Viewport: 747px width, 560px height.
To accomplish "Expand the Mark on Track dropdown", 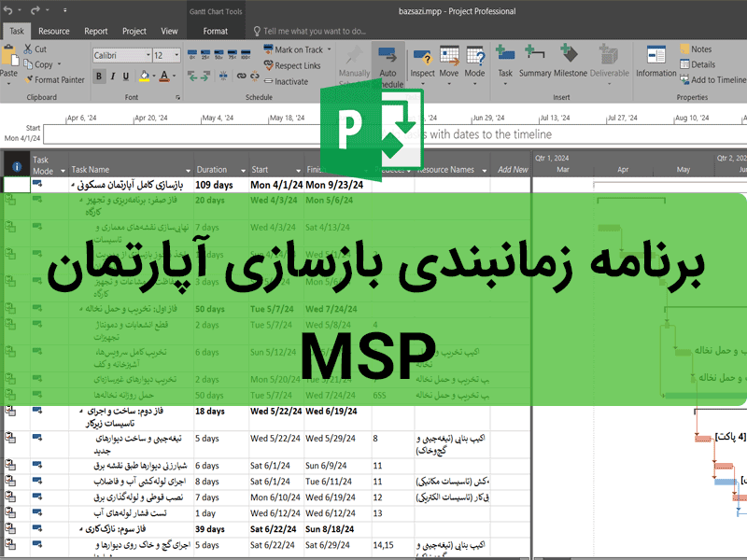I will (329, 49).
